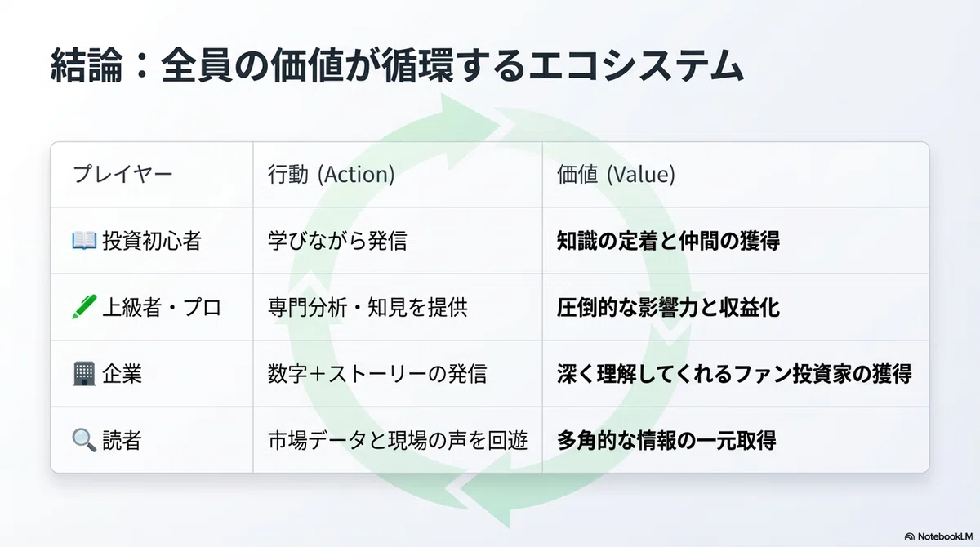The image size is (980, 547).
Task: Click the 学びながら発信 cell
Action: (x=337, y=241)
